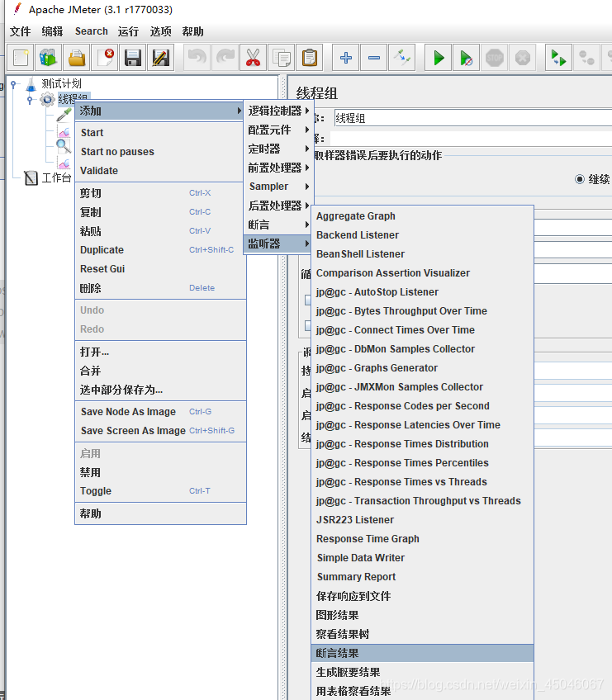Collapse the 线程组 tree node handle
This screenshot has height=700, width=612.
point(30,100)
